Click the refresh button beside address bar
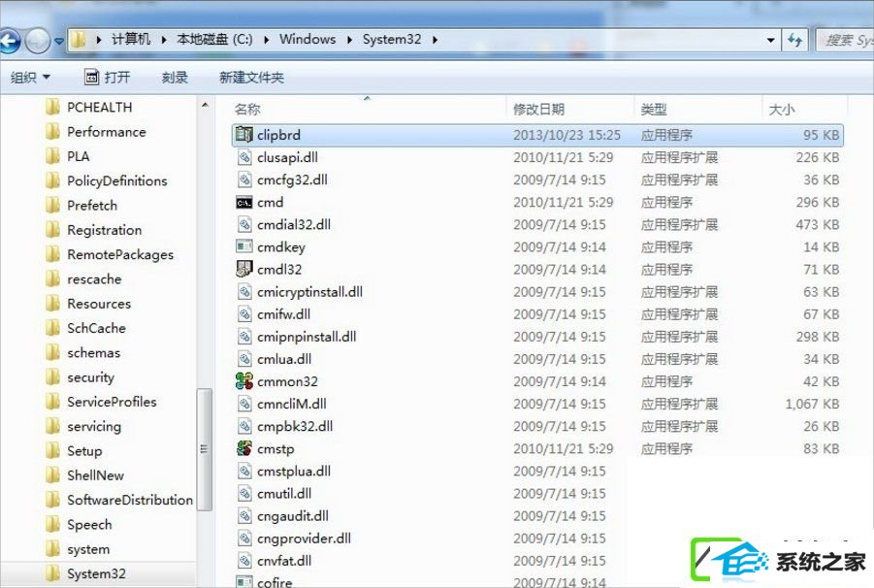This screenshot has width=874, height=588. [795, 40]
